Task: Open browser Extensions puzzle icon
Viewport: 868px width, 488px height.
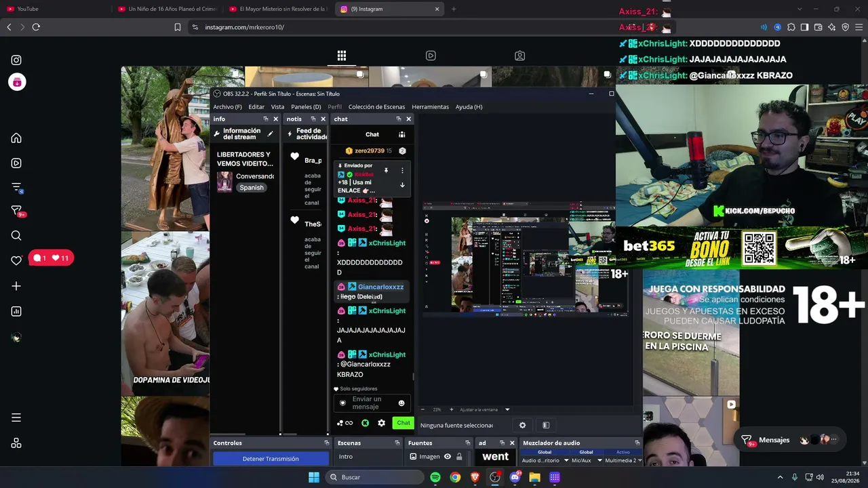Action: coord(791,27)
